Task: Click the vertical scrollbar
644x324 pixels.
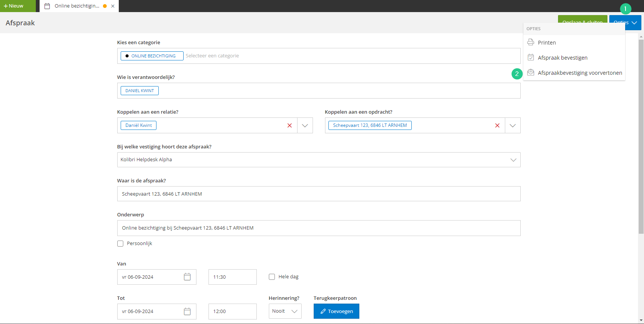Action: pos(641,136)
